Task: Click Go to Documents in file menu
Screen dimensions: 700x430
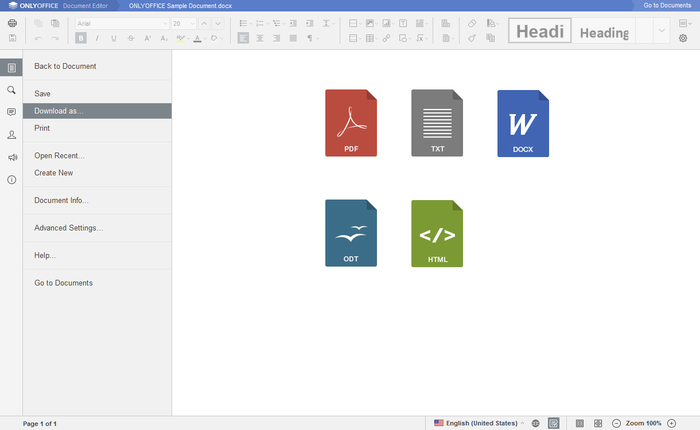Action: pos(97,283)
